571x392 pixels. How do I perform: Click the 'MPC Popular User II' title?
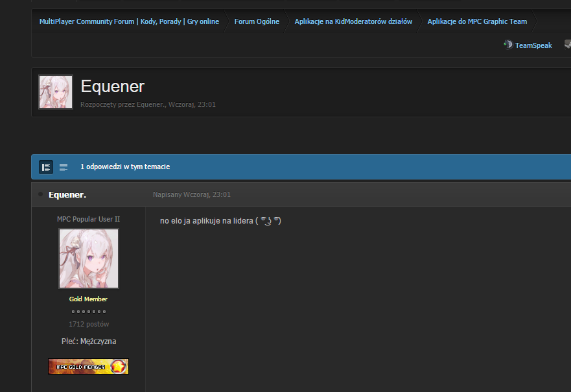click(x=89, y=219)
